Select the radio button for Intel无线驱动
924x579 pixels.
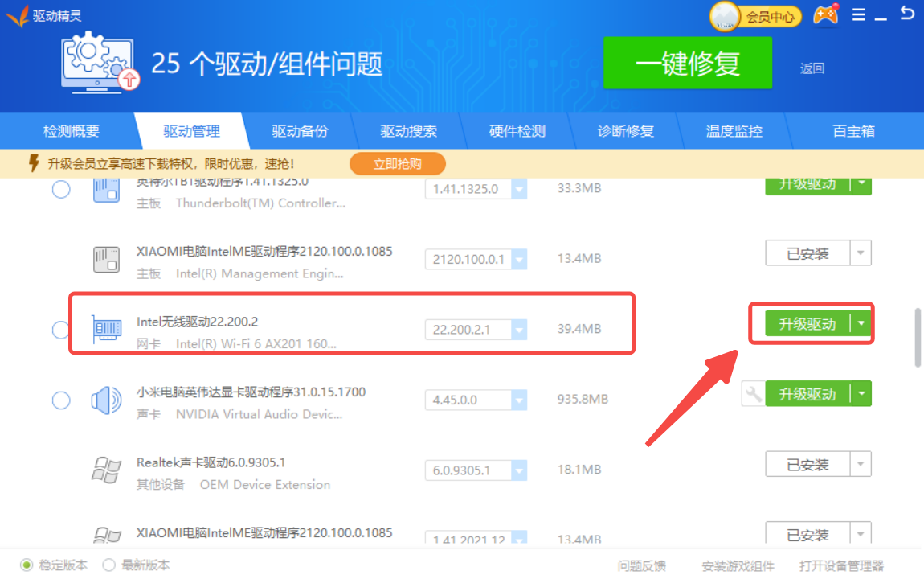pyautogui.click(x=61, y=328)
